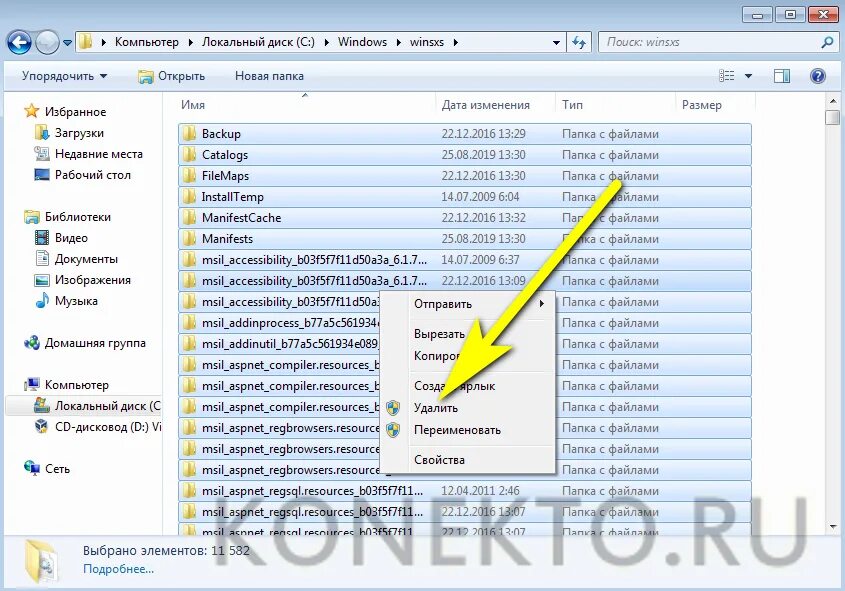Click the shield icon beside Удалить
This screenshot has width=845, height=591.
393,408
